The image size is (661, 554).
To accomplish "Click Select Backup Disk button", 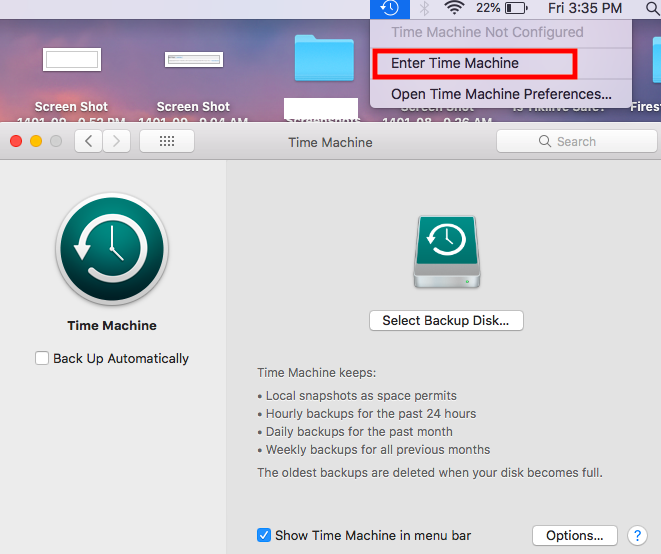I will tap(446, 320).
